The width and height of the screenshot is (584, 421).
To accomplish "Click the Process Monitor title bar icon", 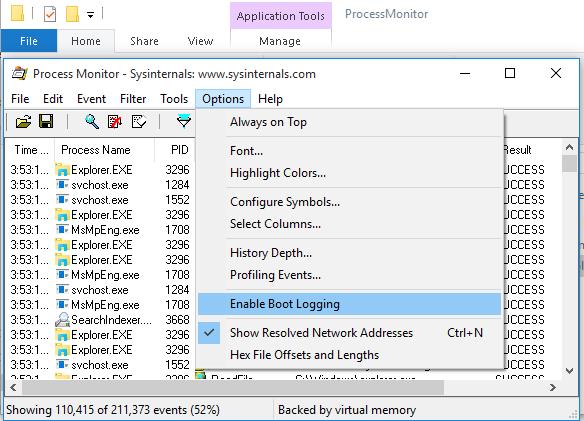I will 19,73.
